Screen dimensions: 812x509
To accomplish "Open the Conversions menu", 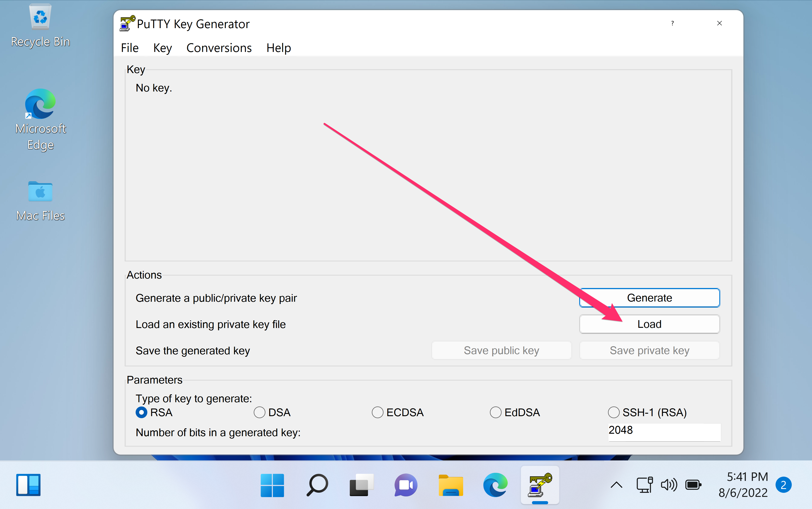I will (x=219, y=48).
